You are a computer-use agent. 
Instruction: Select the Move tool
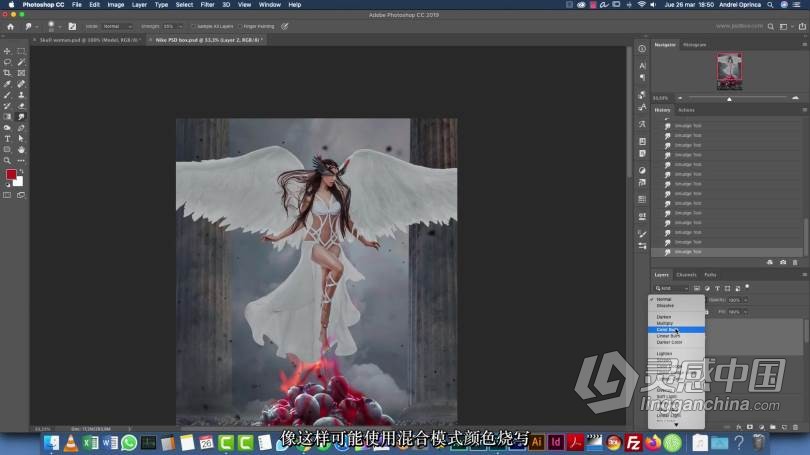[x=7, y=51]
